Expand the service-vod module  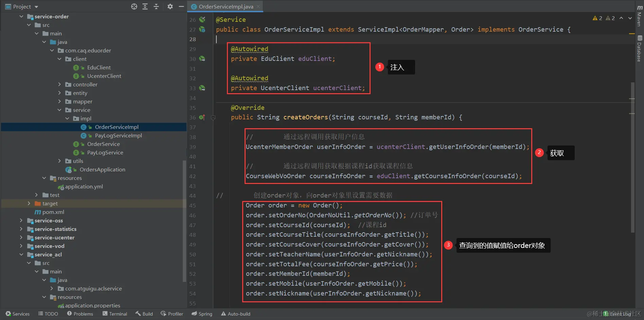[x=21, y=246]
